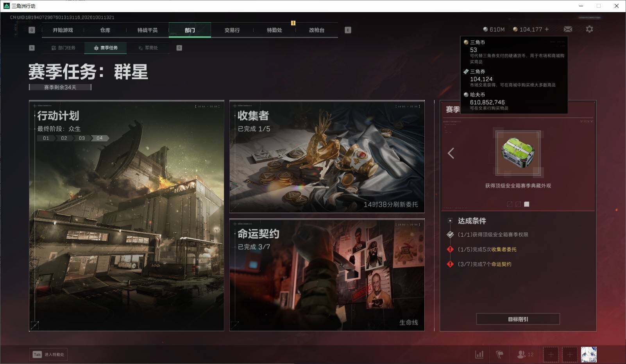Viewport: 626px width, 364px height.
Task: Click the Q key navigation icon
Action: [32, 30]
